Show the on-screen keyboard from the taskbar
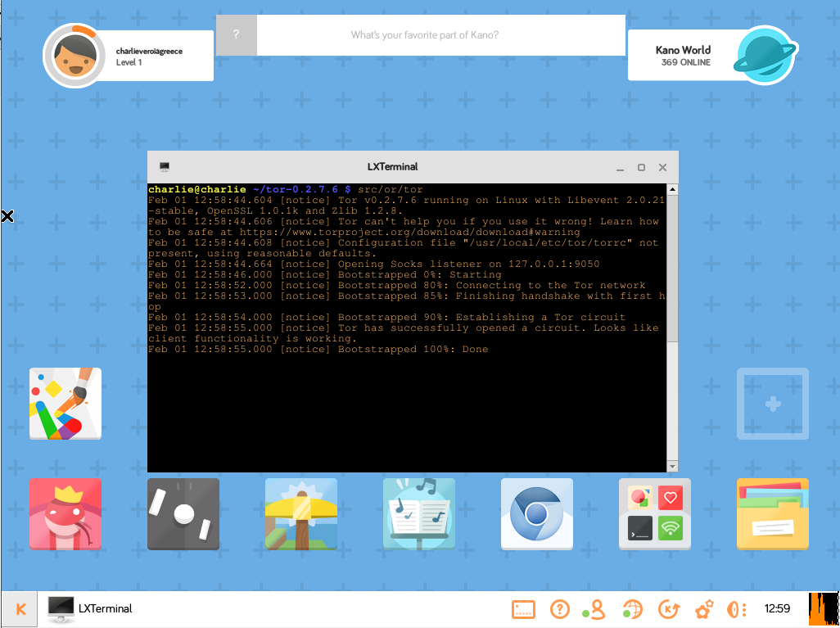Viewport: 840px width, 628px height. pyautogui.click(x=524, y=609)
